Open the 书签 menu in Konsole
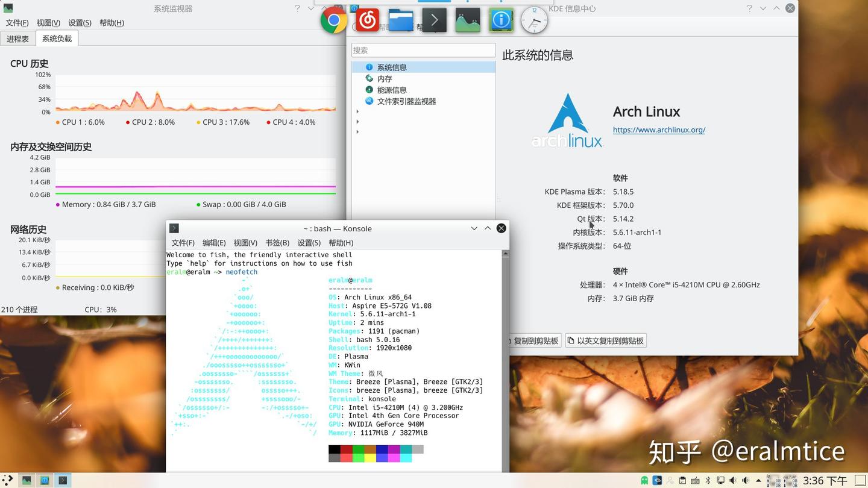Viewport: 868px width, 488px height. point(277,243)
